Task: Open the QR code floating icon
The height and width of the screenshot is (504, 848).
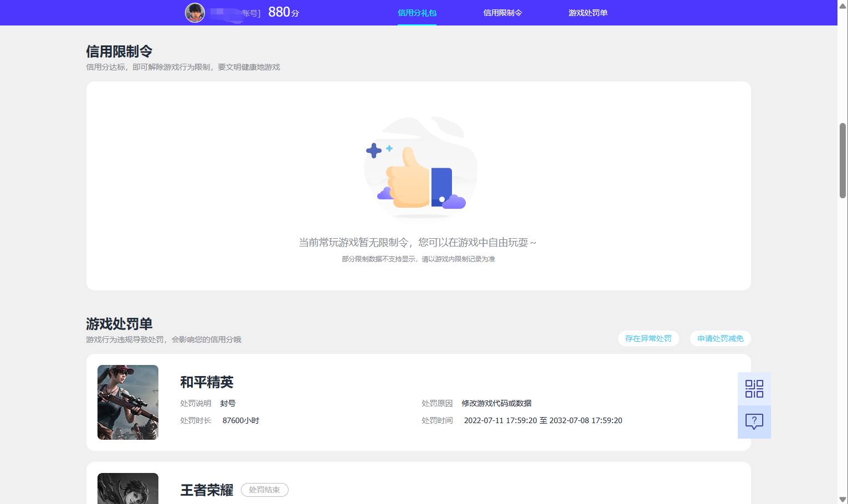Action: click(754, 389)
